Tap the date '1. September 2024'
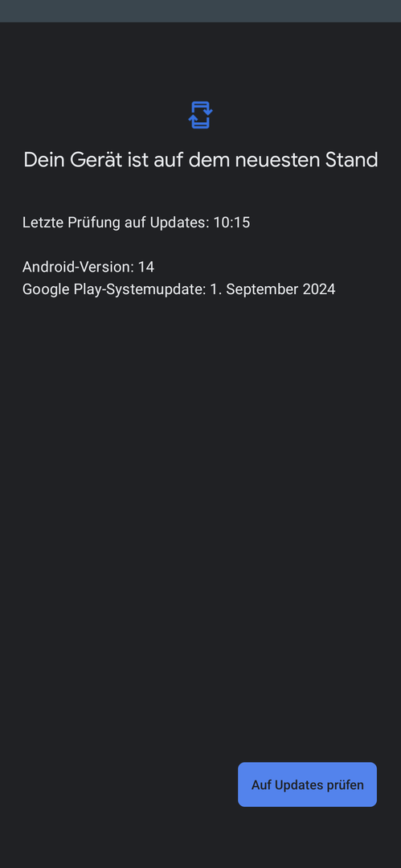Image resolution: width=401 pixels, height=868 pixels. click(272, 289)
